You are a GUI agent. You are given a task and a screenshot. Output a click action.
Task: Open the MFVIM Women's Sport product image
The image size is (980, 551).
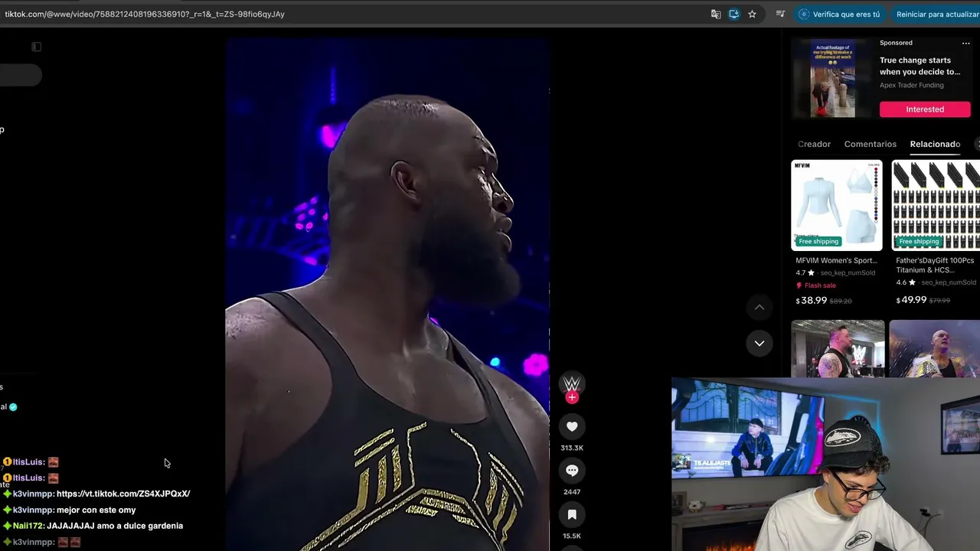(x=837, y=205)
